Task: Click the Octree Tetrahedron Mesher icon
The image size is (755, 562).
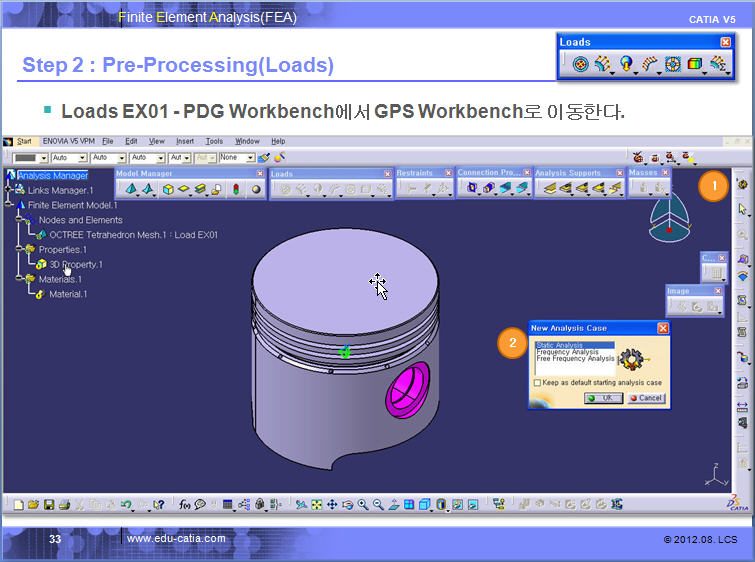Action: tap(130, 188)
